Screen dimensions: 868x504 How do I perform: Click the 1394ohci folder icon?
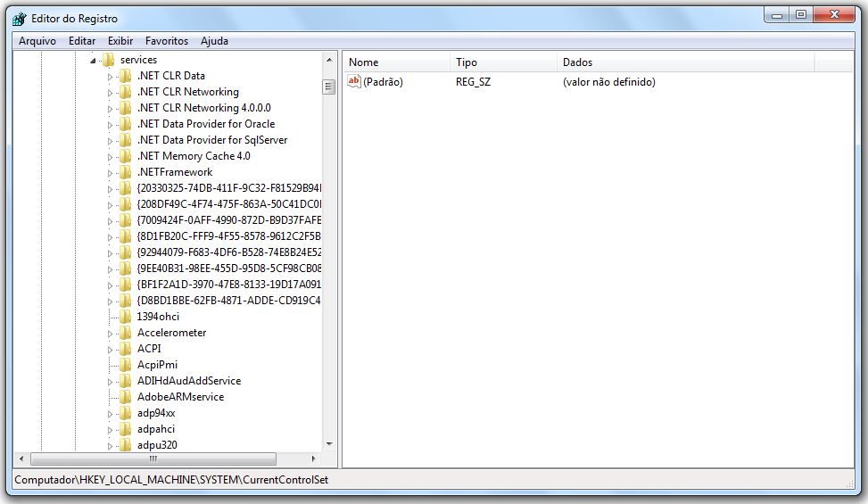pyautogui.click(x=125, y=317)
